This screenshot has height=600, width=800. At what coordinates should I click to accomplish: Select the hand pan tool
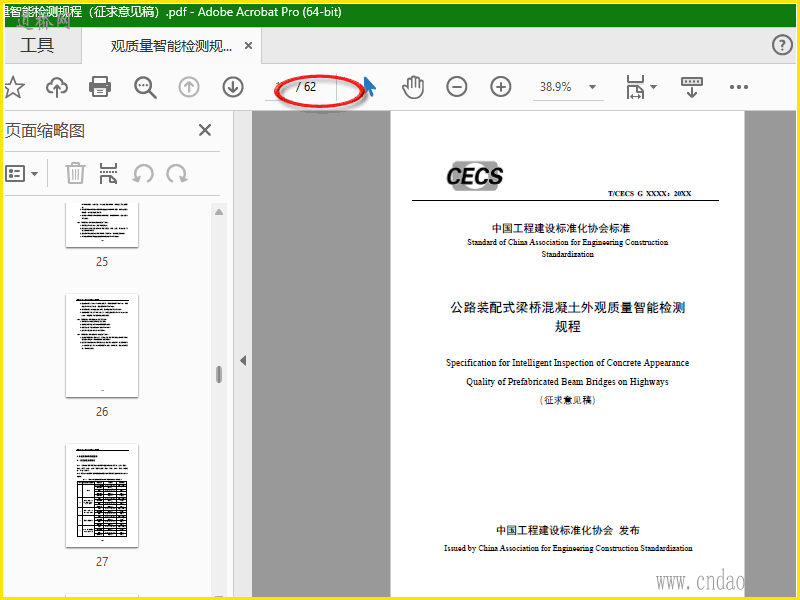pyautogui.click(x=413, y=87)
